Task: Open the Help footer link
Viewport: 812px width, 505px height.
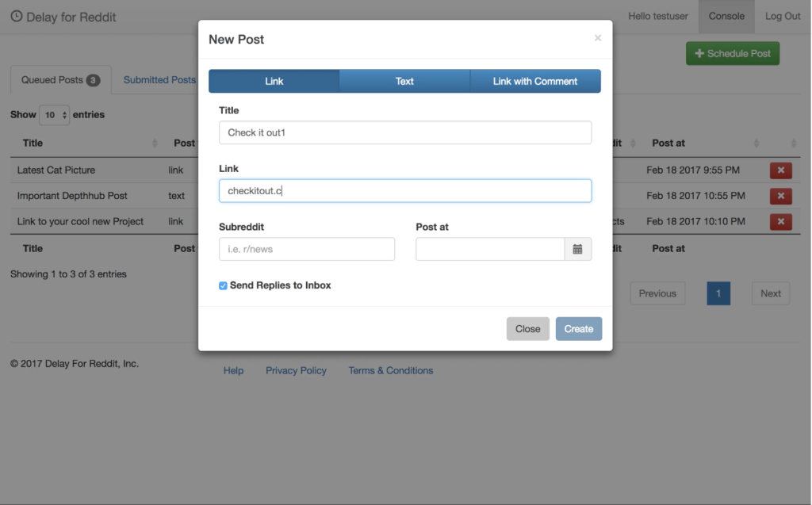Action: [x=234, y=371]
